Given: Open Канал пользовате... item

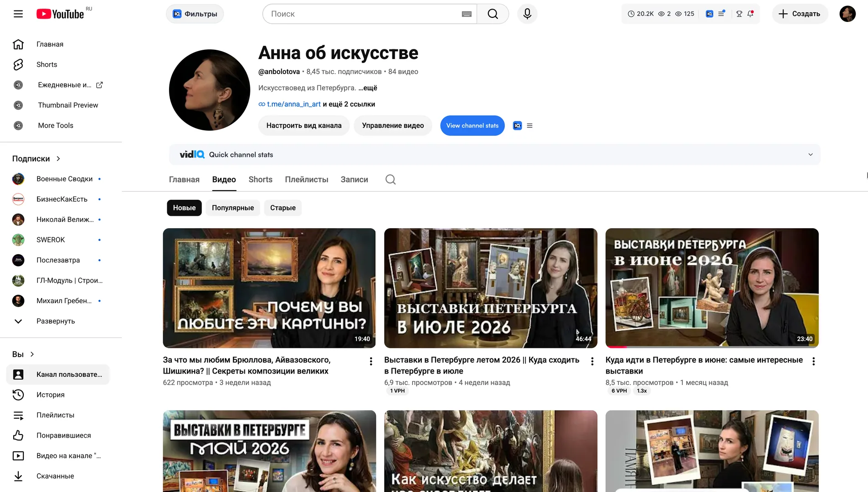Looking at the screenshot, I should (58, 374).
